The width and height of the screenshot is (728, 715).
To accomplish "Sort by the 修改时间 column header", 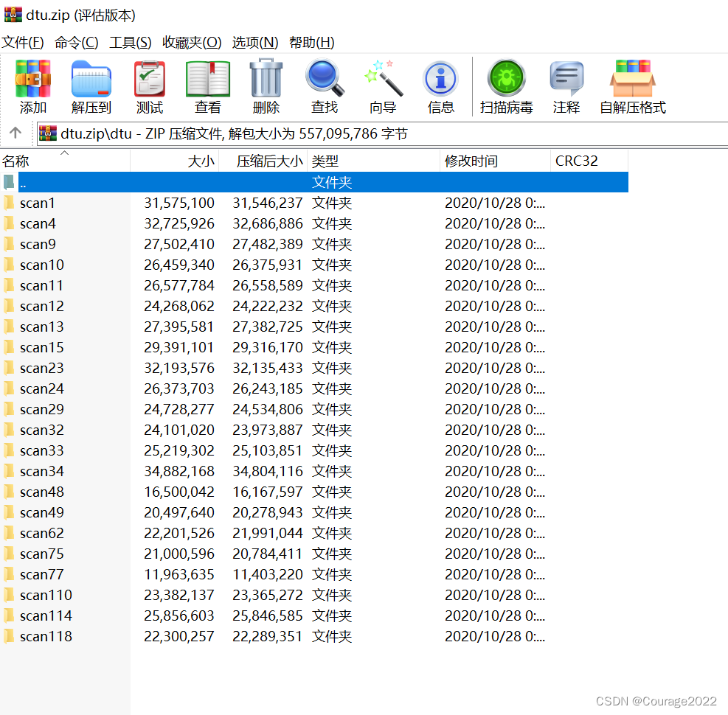I will coord(470,161).
